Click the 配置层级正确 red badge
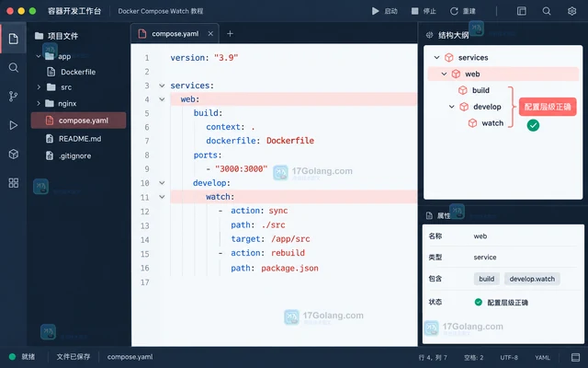Viewport: 588px width, 368px height. click(548, 107)
